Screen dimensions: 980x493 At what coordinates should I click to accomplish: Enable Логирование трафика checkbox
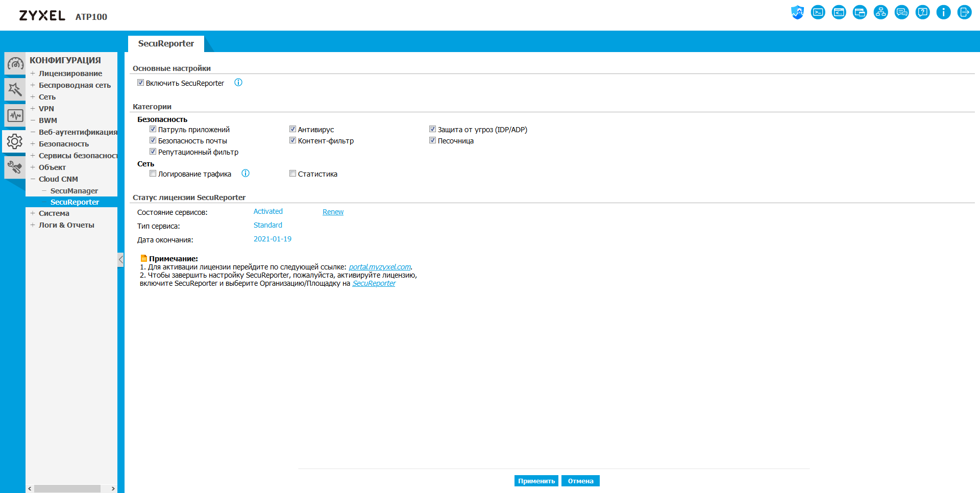coord(153,174)
